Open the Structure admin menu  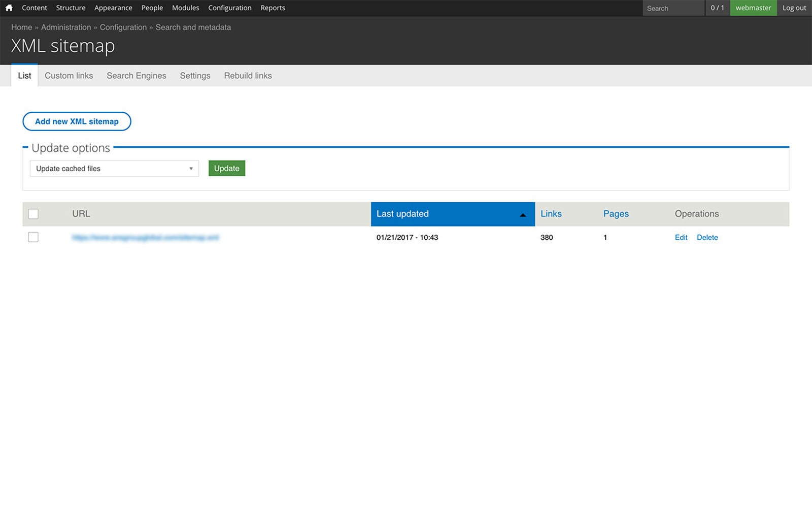click(71, 8)
